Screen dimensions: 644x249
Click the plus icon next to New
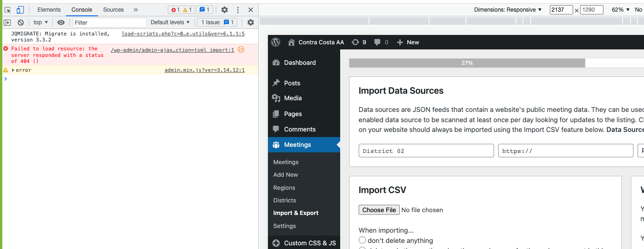400,42
